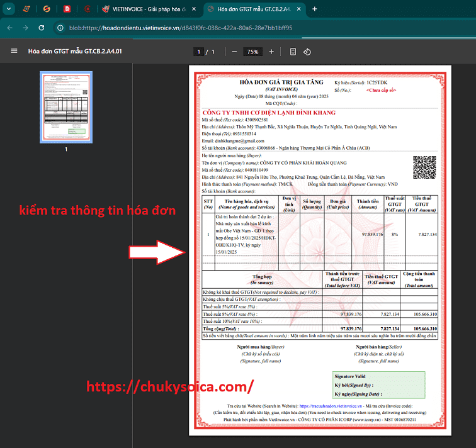Go back to previous page
The image size is (476, 448).
tap(9, 28)
